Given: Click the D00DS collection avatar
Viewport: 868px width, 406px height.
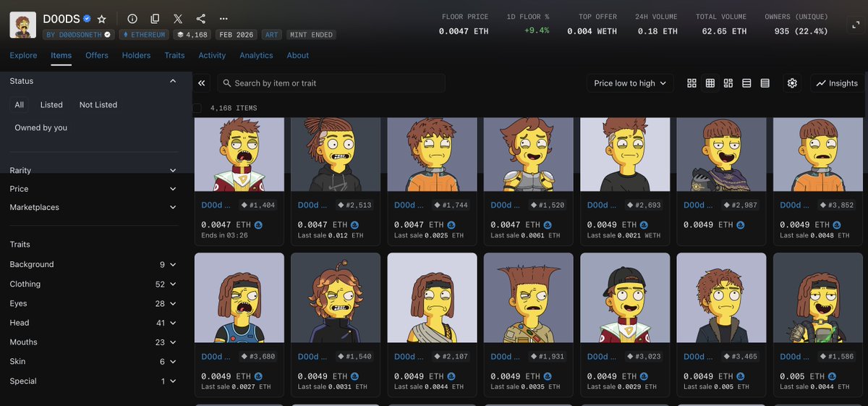Looking at the screenshot, I should pyautogui.click(x=23, y=25).
